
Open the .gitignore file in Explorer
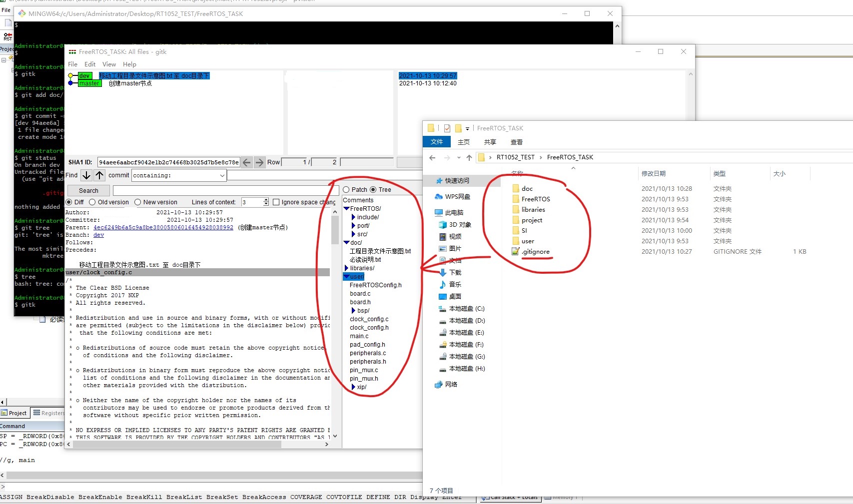pos(535,252)
